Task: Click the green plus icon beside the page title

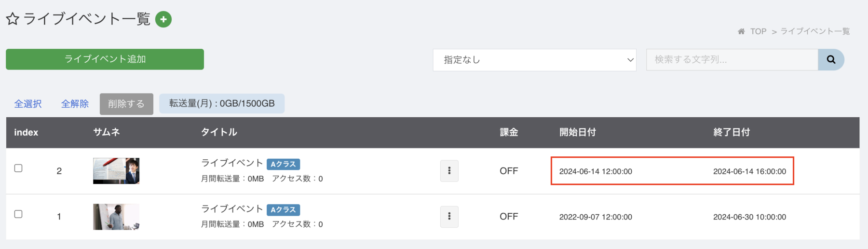Action: pyautogui.click(x=163, y=19)
